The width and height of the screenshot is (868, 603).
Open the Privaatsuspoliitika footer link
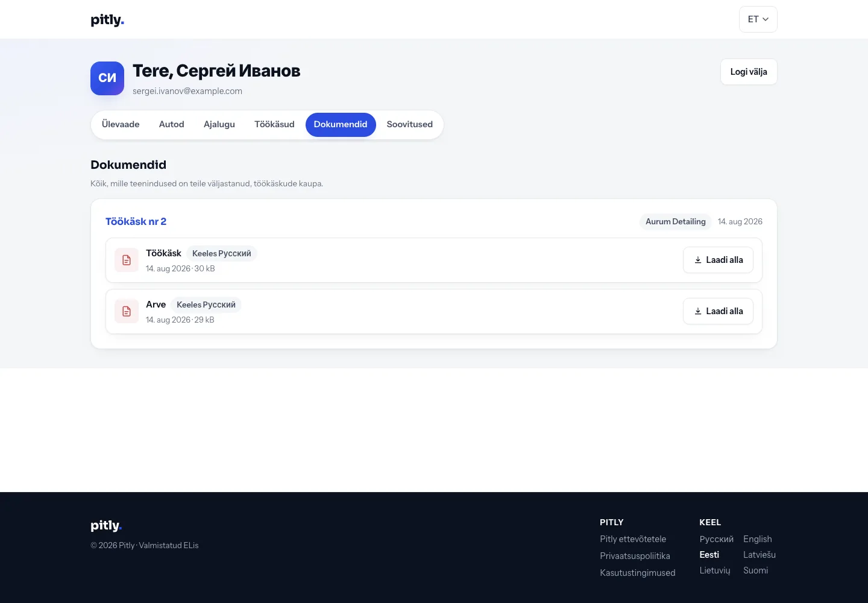(x=635, y=556)
